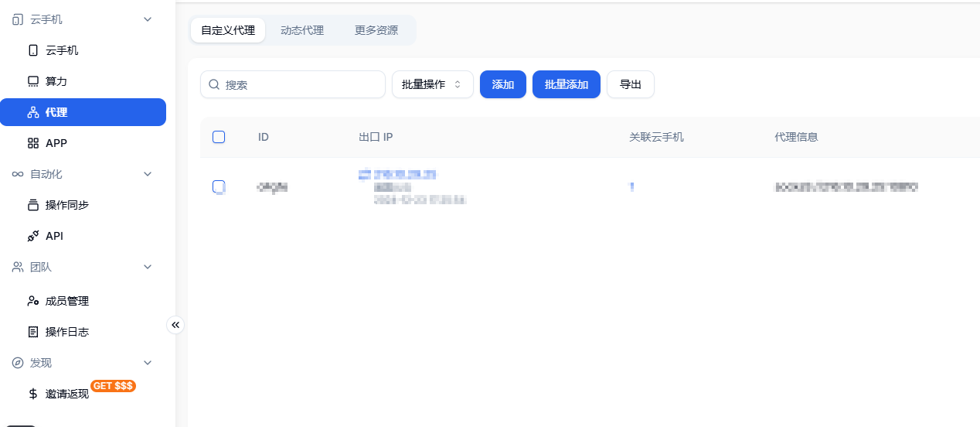Click the 导出 button
The image size is (980, 427).
coord(631,84)
